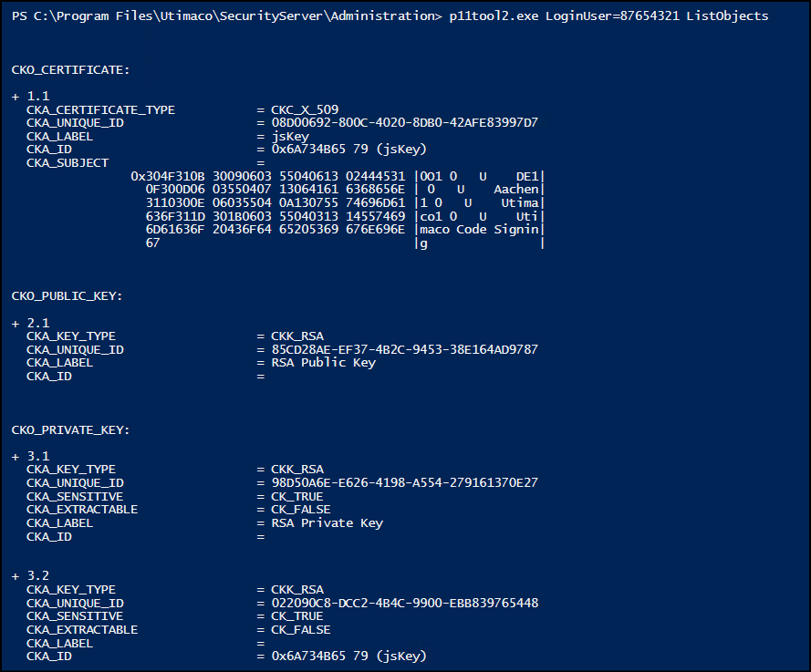The width and height of the screenshot is (811, 672).
Task: Click the plus marker beside object 2.1
Action: (16, 324)
